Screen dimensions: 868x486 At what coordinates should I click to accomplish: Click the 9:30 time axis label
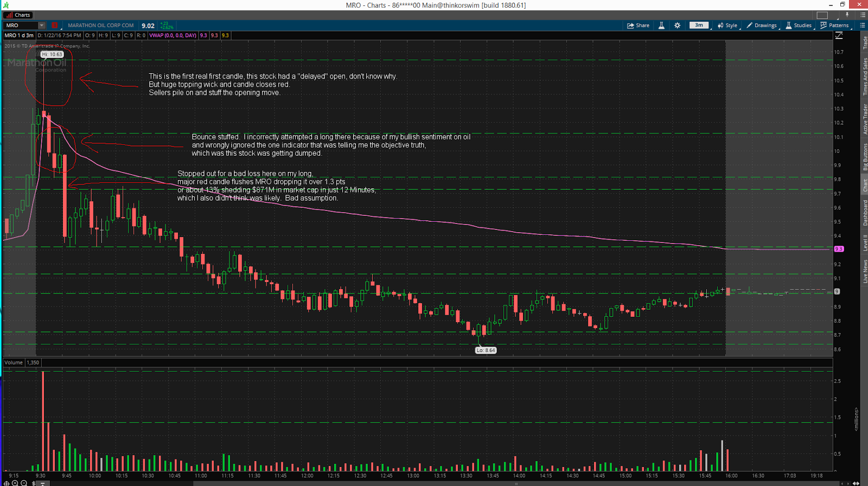click(x=40, y=476)
